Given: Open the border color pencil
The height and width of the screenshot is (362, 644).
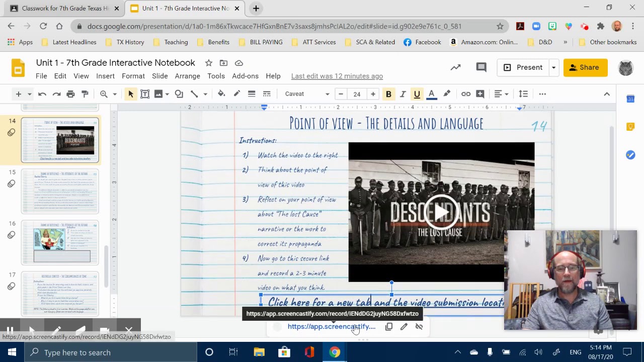Looking at the screenshot, I should pos(236,94).
